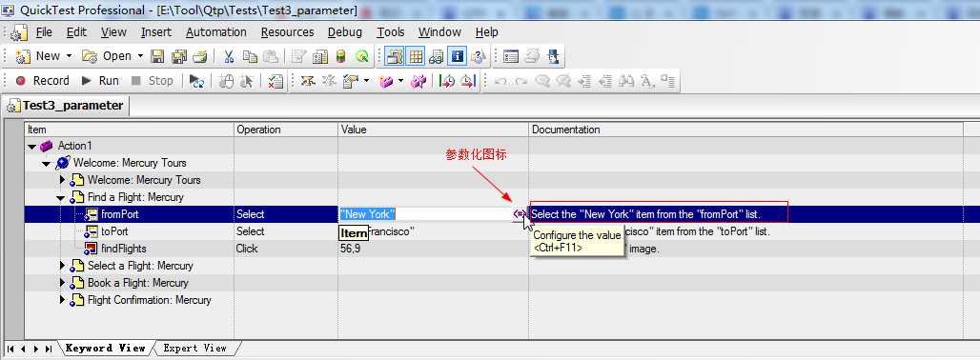Open the Help menu
This screenshot has width=980, height=360.
[487, 31]
